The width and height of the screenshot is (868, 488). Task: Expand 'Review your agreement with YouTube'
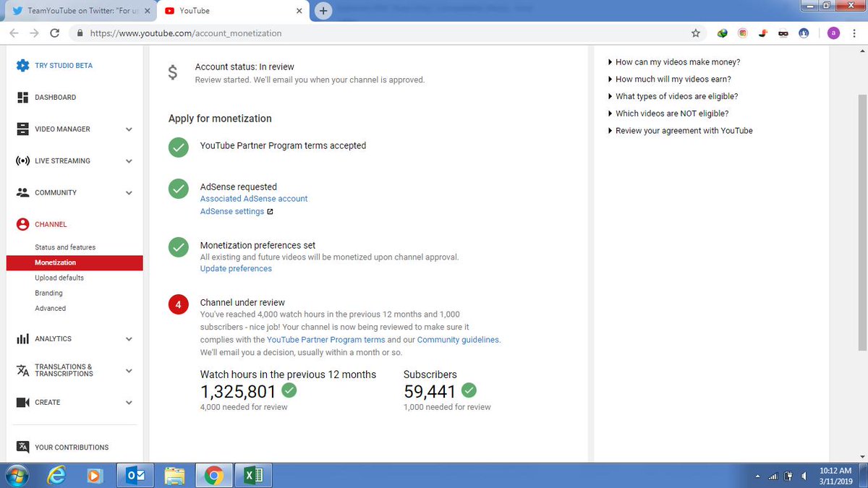pyautogui.click(x=681, y=131)
